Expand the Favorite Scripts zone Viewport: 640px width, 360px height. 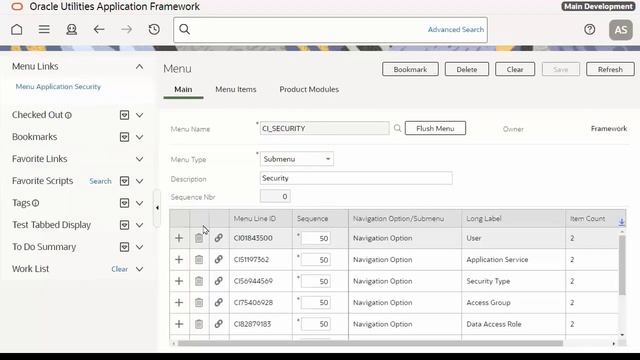(x=139, y=181)
